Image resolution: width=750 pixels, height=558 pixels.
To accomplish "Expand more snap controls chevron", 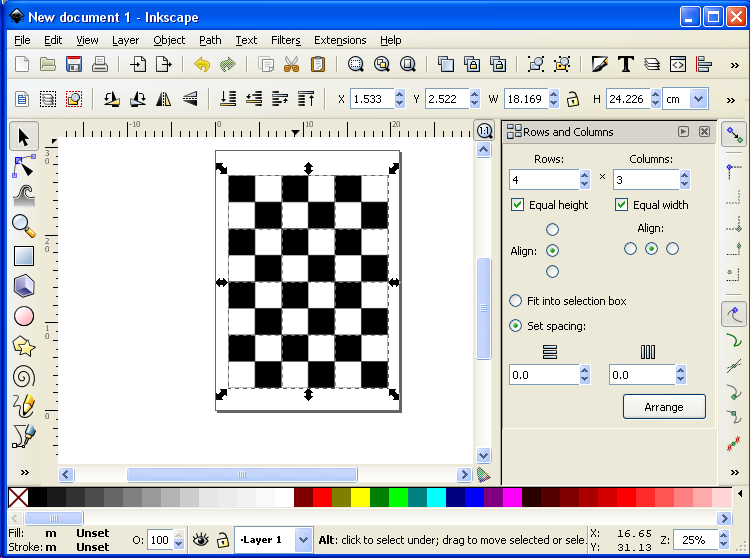I will tap(735, 472).
